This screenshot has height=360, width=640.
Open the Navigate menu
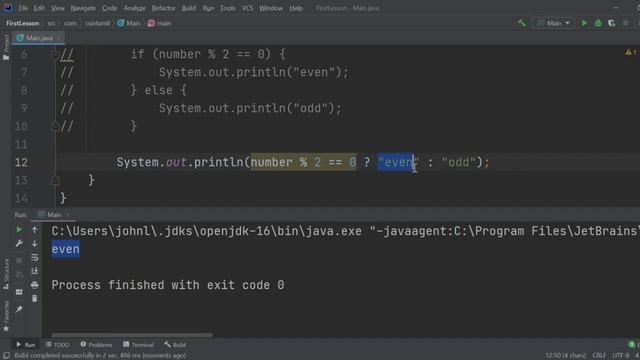(x=83, y=8)
